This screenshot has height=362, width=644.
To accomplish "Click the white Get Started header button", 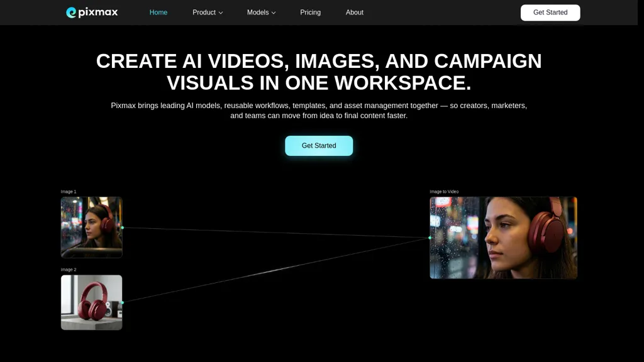I will click(x=550, y=13).
